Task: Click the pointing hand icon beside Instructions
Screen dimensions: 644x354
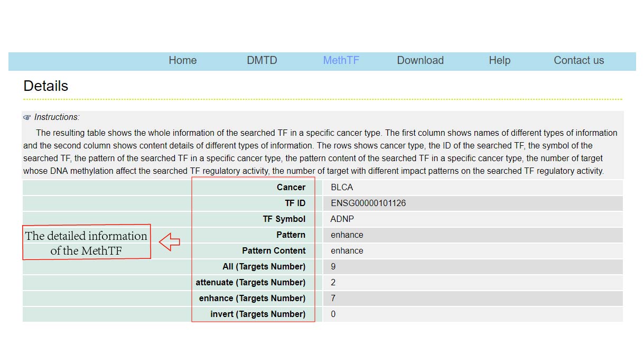Action: [x=27, y=117]
